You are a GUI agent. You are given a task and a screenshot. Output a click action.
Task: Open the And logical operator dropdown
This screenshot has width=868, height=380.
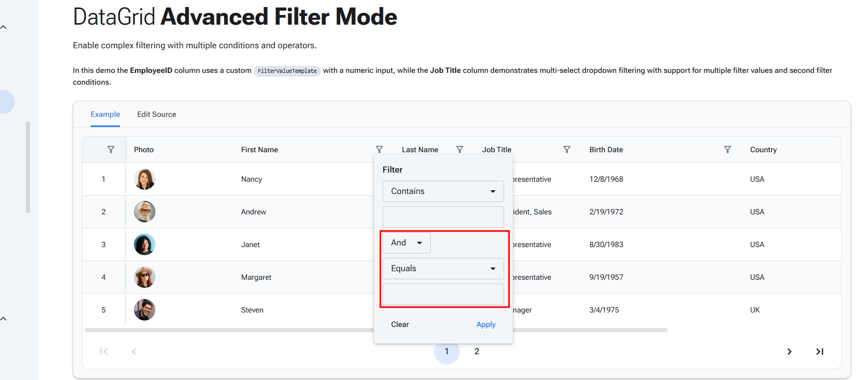tap(406, 243)
